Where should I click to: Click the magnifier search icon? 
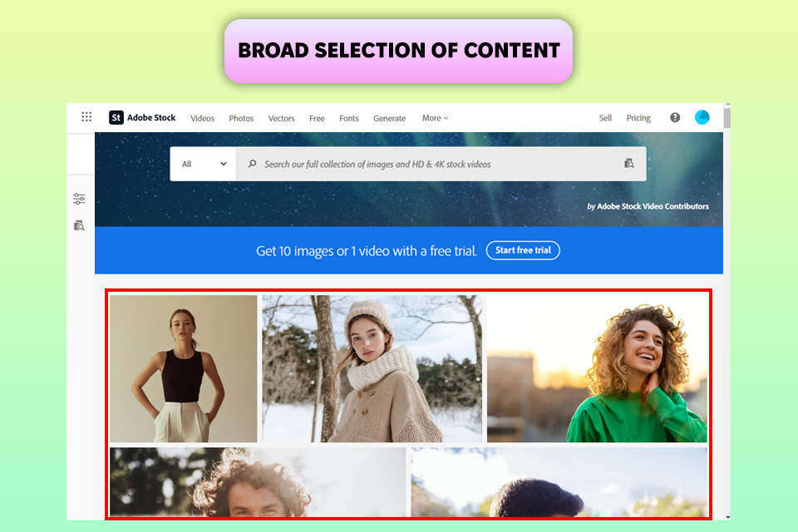click(252, 164)
